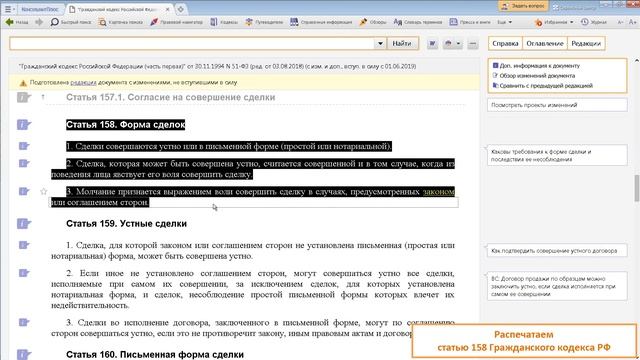The height and width of the screenshot is (360, 640).
Task: Increase font size with A+ icon
Action: tap(632, 22)
